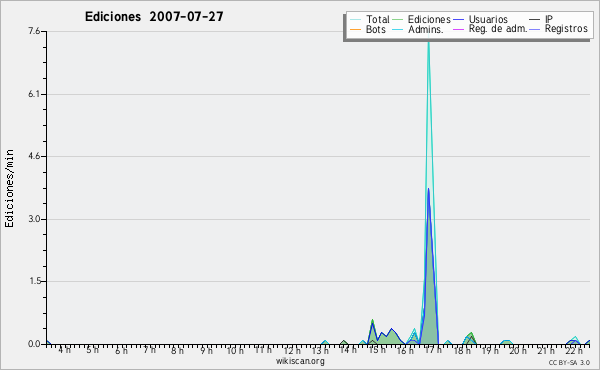
Task: Click the '13 h' x-axis label
Action: tap(320, 350)
